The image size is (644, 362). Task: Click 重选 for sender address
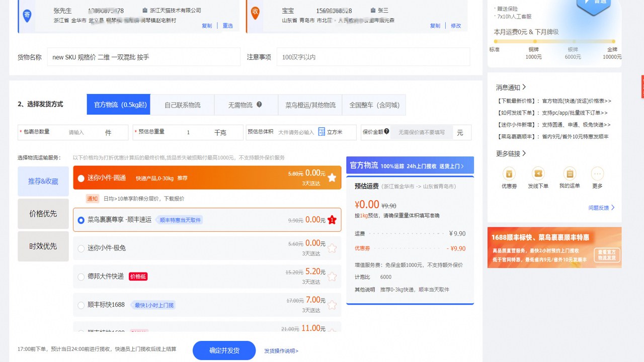[228, 26]
